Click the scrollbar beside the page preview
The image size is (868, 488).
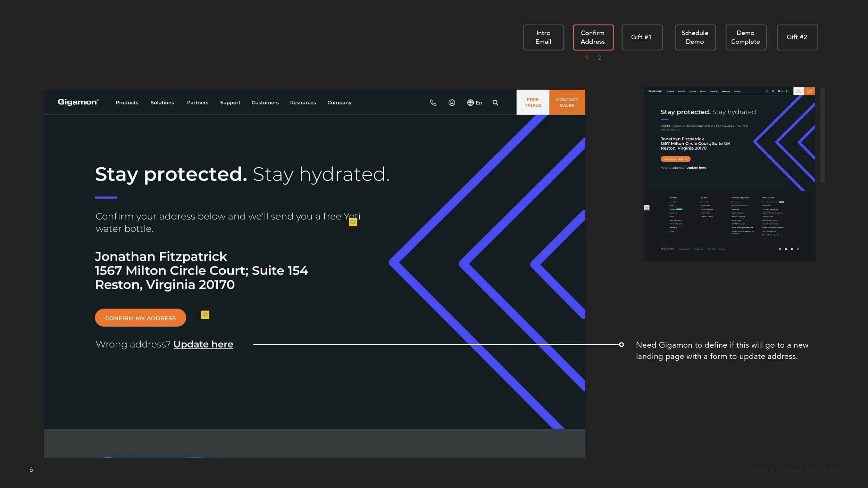click(822, 135)
